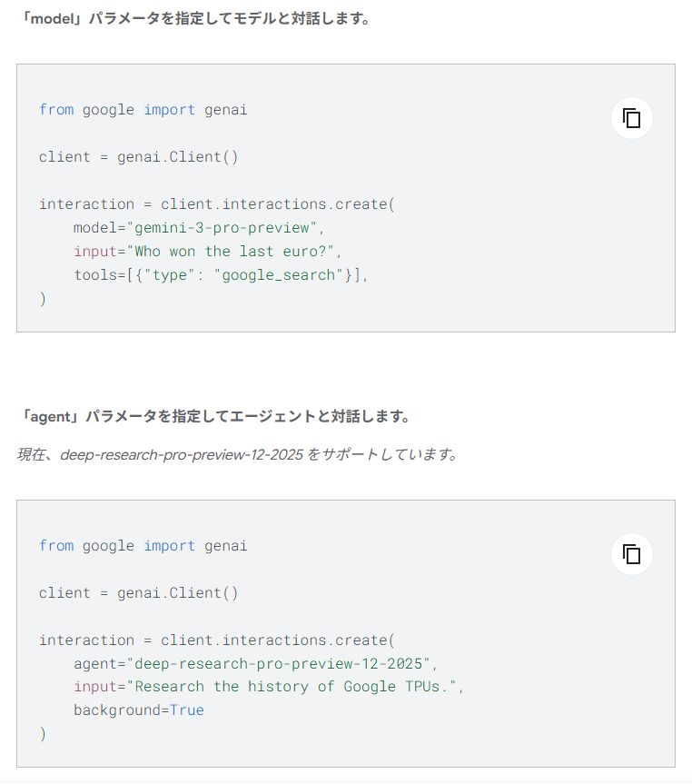Click the "Research the history of Google TPUs." line
692x784 pixels.
coord(269,687)
